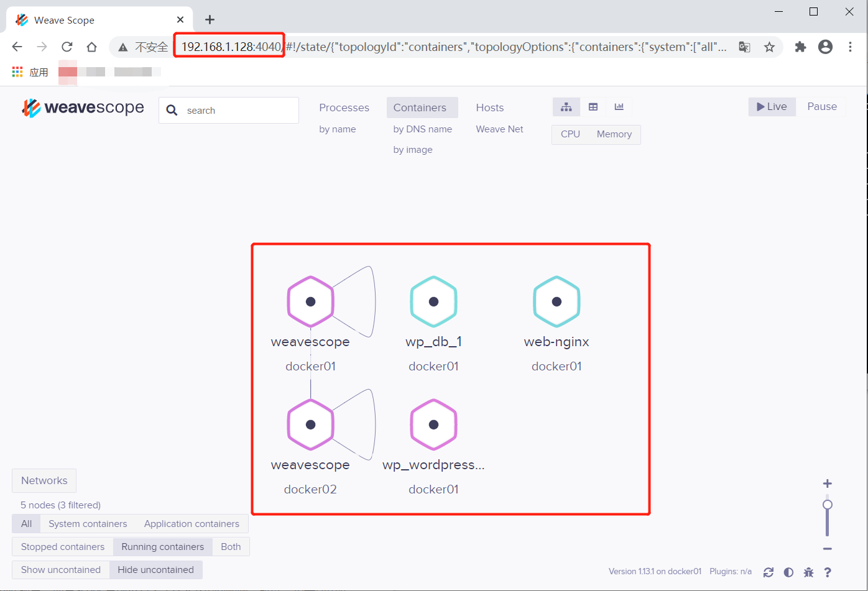Open browser home page

[91, 47]
